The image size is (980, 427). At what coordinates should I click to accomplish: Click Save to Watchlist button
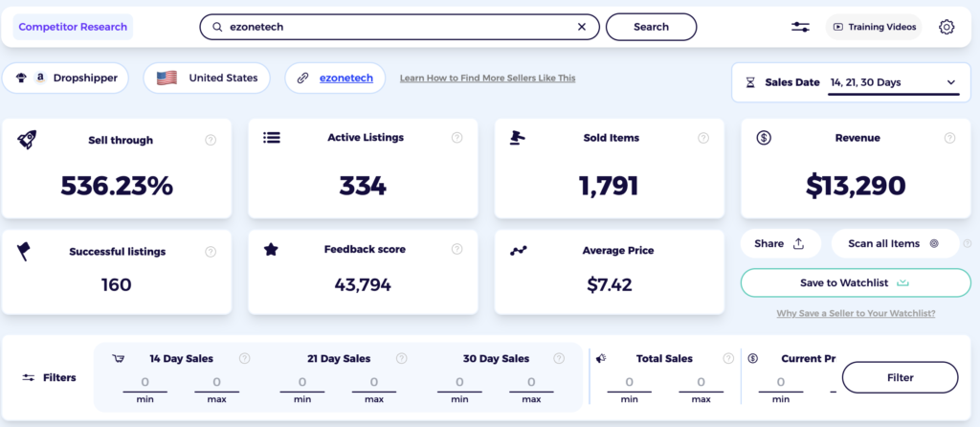[856, 282]
